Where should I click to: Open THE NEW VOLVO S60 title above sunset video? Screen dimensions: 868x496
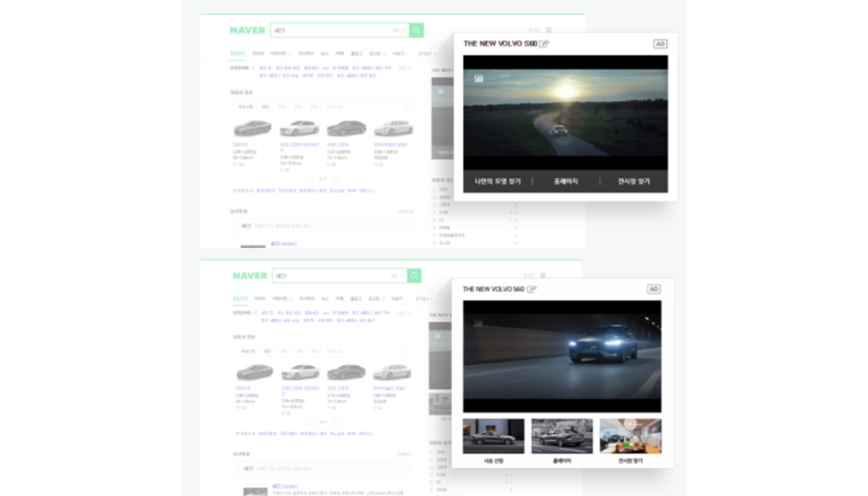click(501, 44)
